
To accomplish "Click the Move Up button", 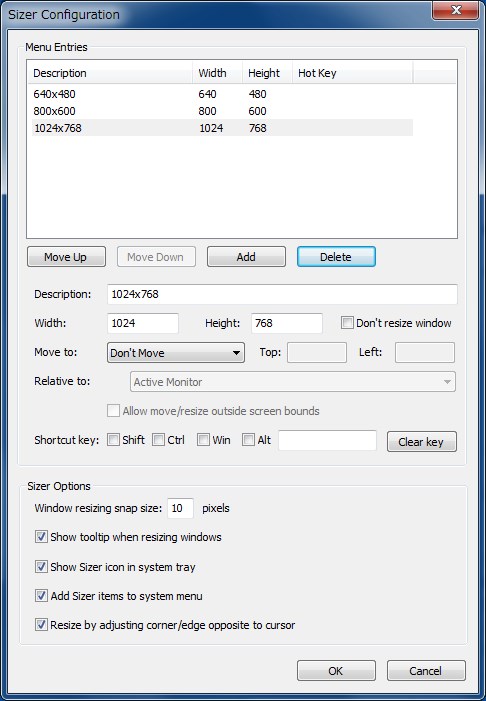I will [66, 257].
